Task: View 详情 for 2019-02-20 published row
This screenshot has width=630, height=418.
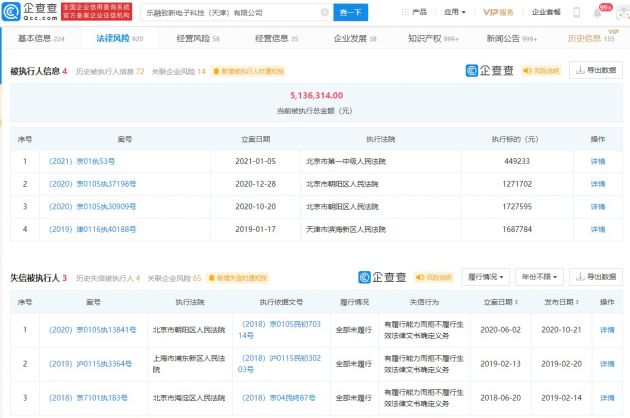Action: [x=607, y=364]
